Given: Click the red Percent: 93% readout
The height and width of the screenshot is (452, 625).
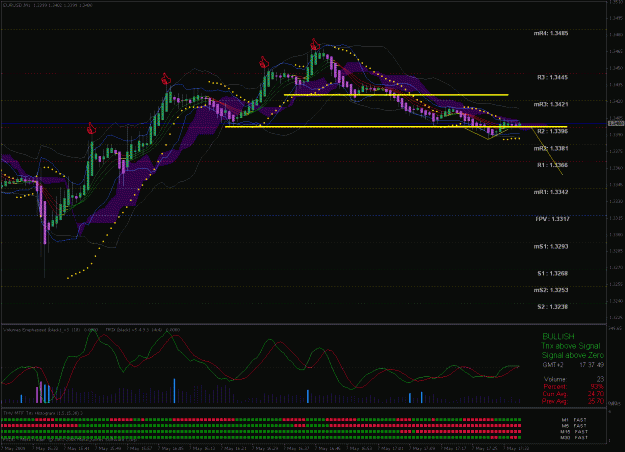Looking at the screenshot, I should (x=574, y=387).
